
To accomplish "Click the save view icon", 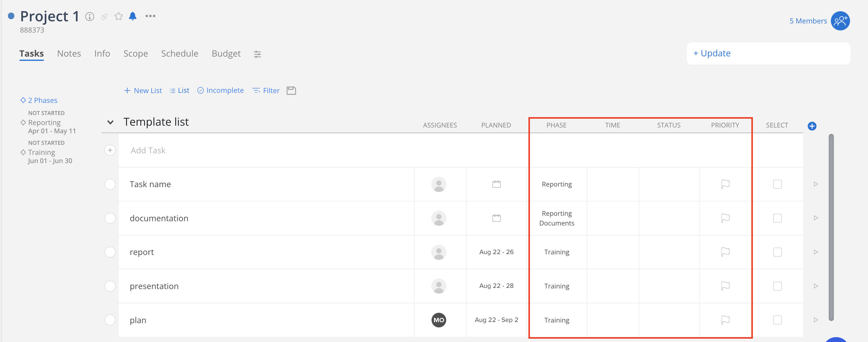I will coord(291,91).
